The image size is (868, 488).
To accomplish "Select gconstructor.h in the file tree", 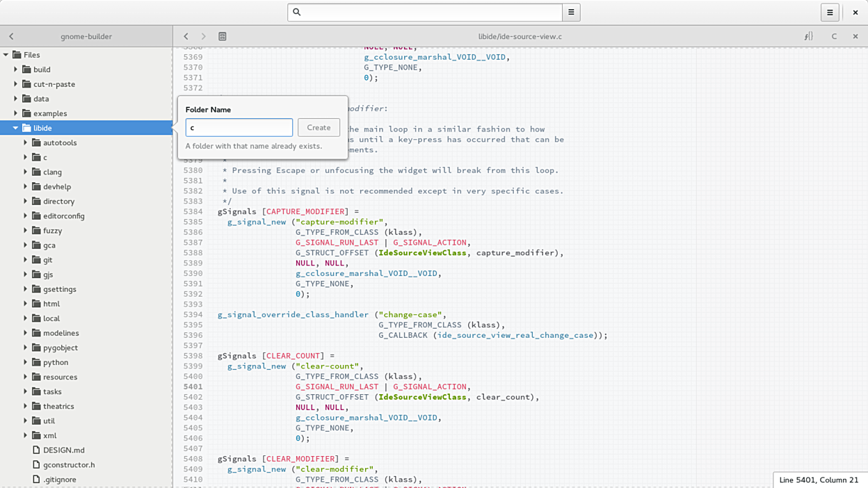I will [69, 464].
